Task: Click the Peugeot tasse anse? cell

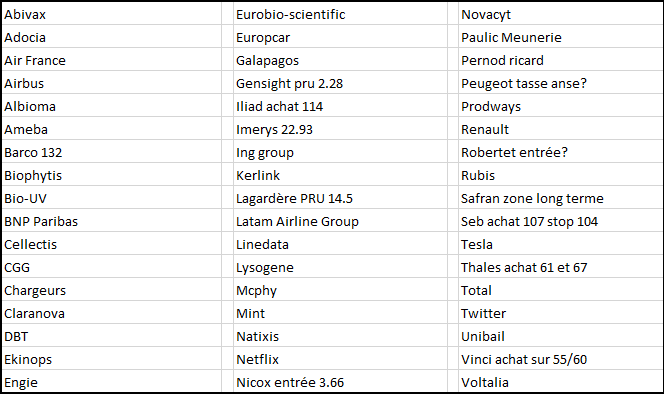Action: [x=561, y=83]
